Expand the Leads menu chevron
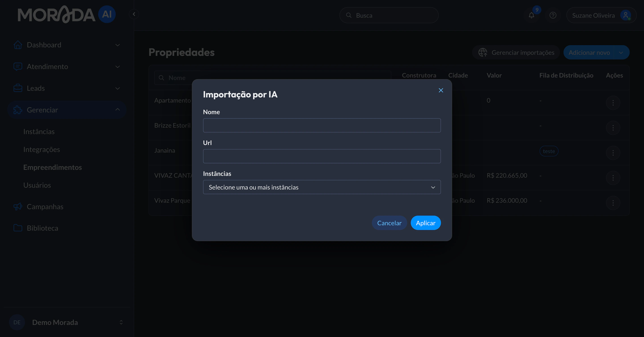644x337 pixels. click(x=117, y=88)
